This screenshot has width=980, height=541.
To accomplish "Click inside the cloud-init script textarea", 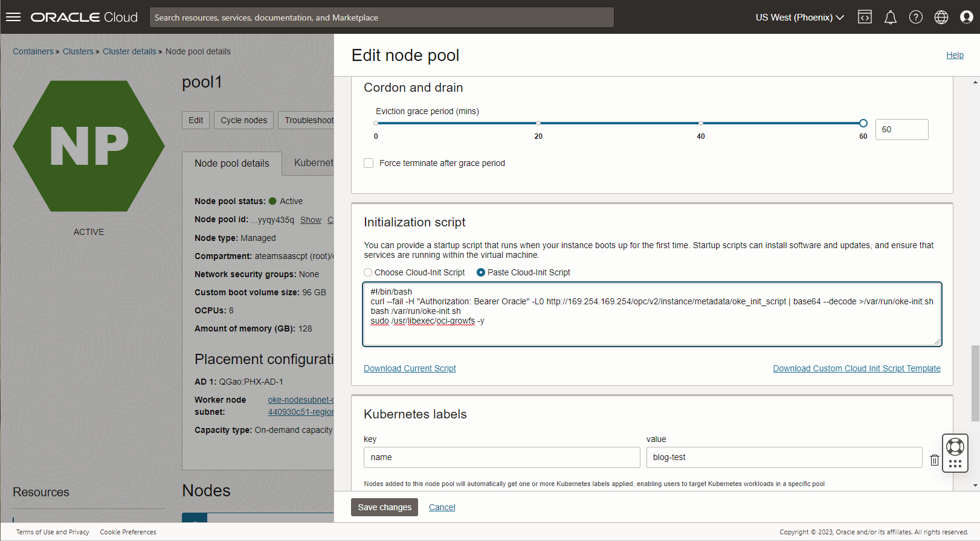I will pos(652,314).
